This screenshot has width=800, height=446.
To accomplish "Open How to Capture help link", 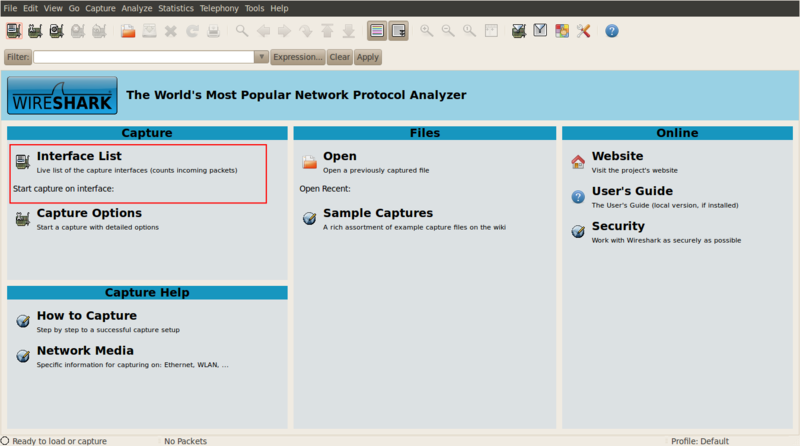I will click(87, 315).
